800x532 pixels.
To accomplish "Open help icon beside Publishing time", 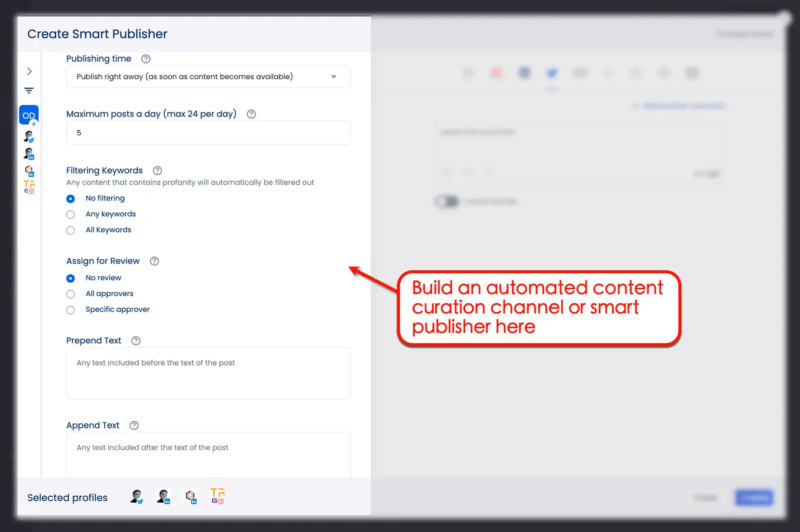I will click(x=146, y=59).
